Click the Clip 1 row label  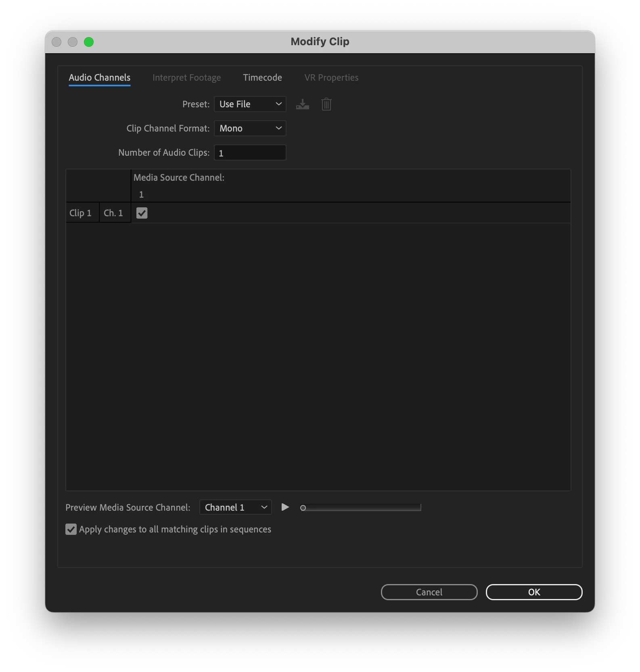[x=81, y=213]
